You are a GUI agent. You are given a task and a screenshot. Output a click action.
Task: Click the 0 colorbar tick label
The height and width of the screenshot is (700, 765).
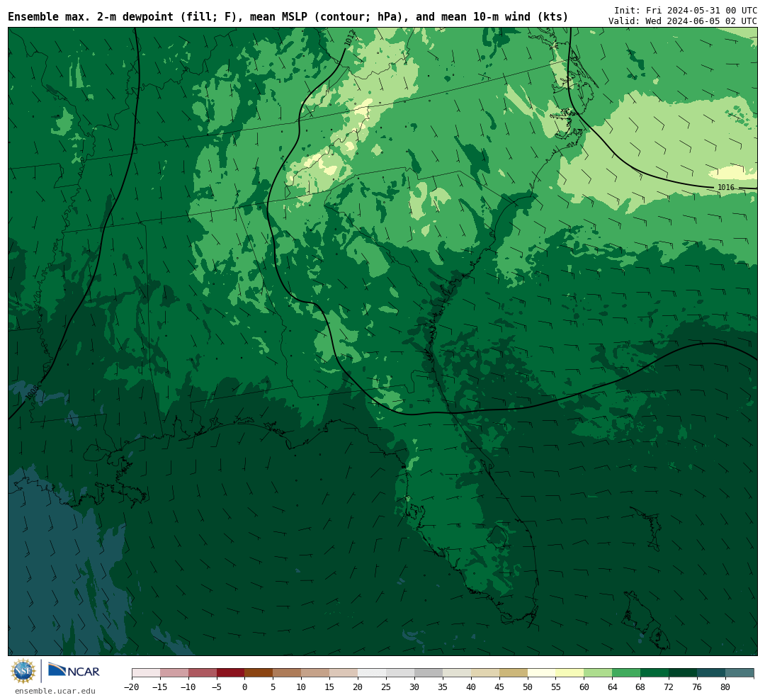tap(245, 687)
